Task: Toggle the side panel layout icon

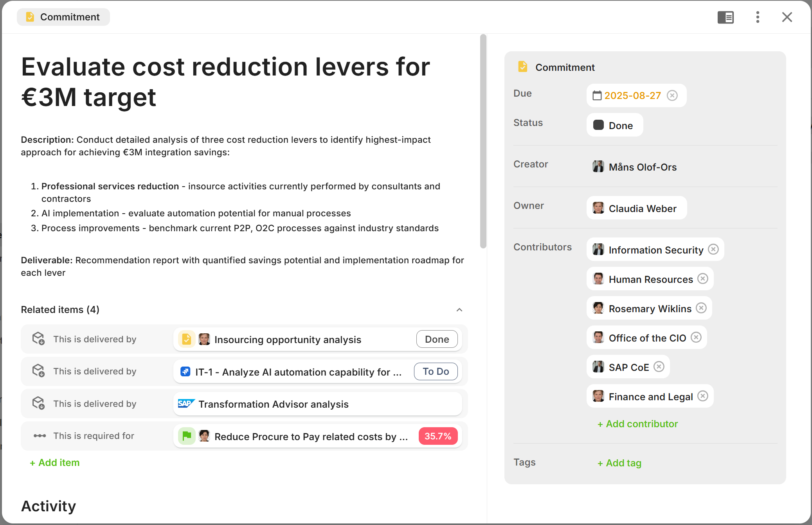Action: click(725, 17)
